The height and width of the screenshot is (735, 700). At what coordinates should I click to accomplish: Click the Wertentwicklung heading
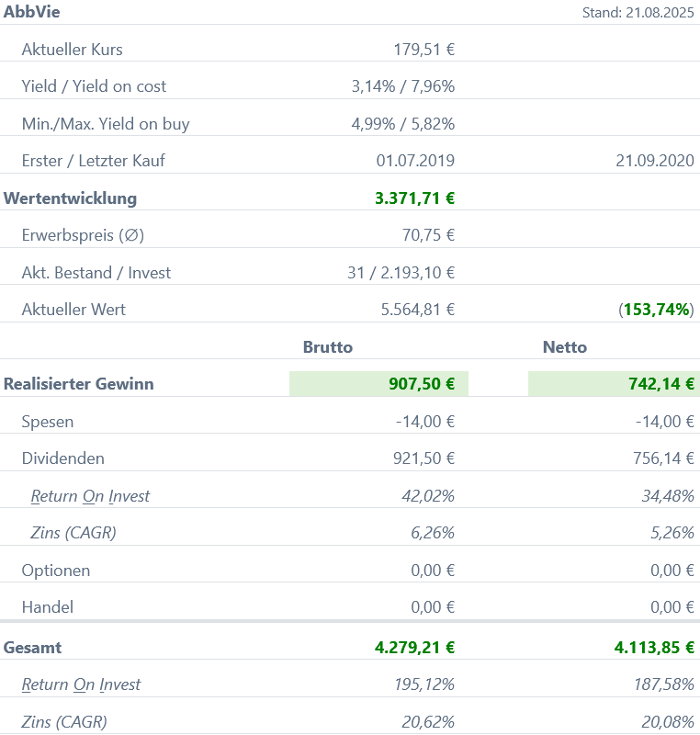coord(70,198)
